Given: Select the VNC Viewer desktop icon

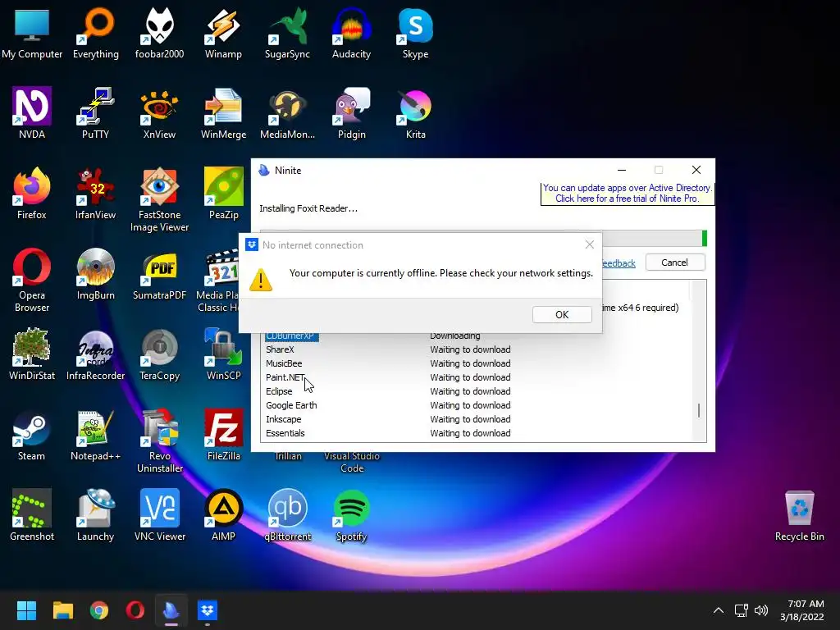Looking at the screenshot, I should tap(160, 514).
